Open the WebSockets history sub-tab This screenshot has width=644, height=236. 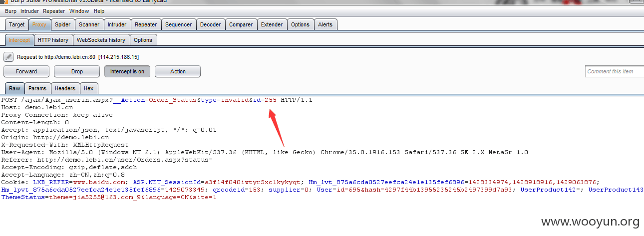tap(101, 40)
